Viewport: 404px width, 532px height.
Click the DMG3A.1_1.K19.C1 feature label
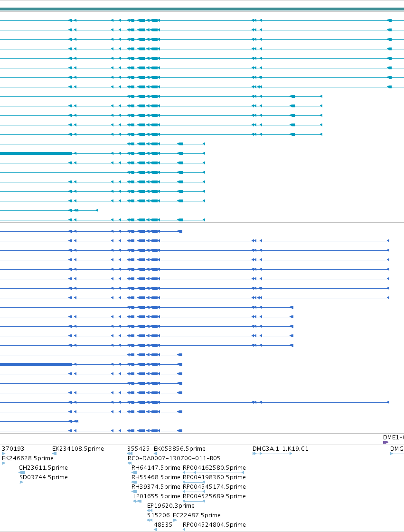pos(281,448)
